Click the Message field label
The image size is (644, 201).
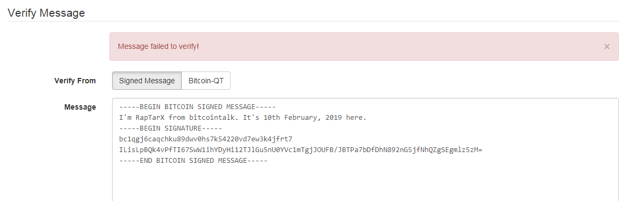(x=80, y=107)
